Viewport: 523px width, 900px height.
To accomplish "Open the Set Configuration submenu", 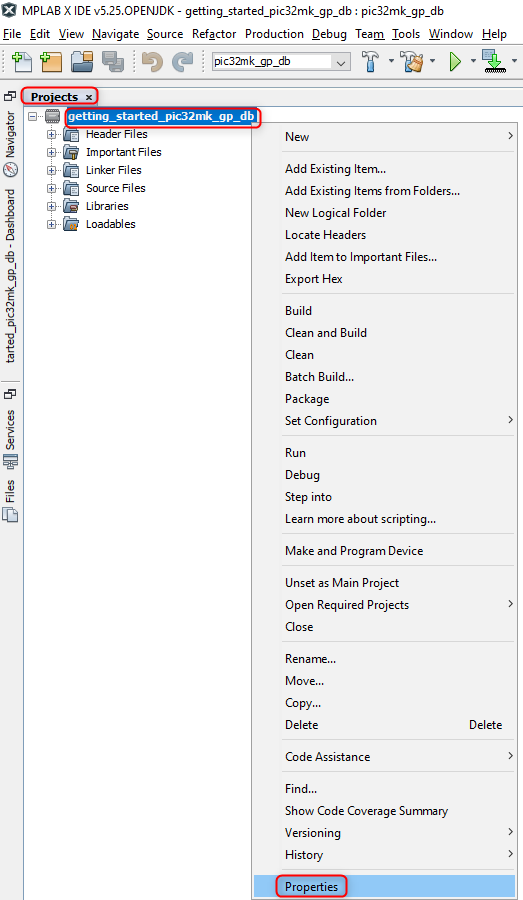I will 384,421.
